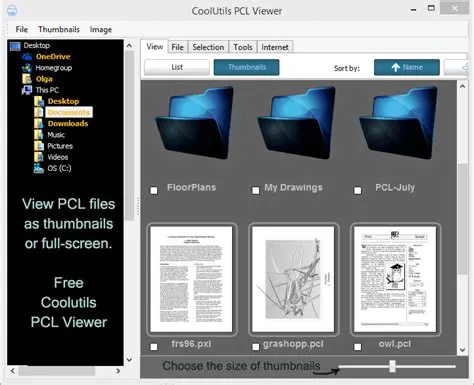Click the OneDrive cloud icon

27,57
